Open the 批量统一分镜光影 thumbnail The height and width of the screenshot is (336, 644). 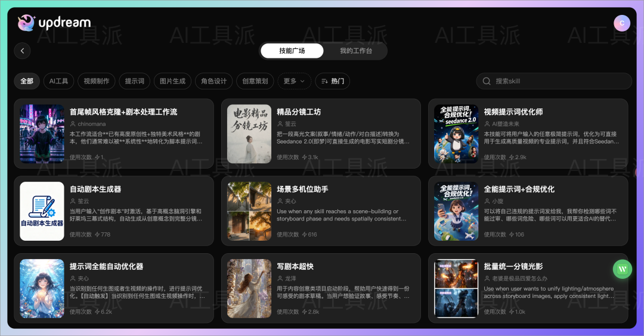coord(456,288)
